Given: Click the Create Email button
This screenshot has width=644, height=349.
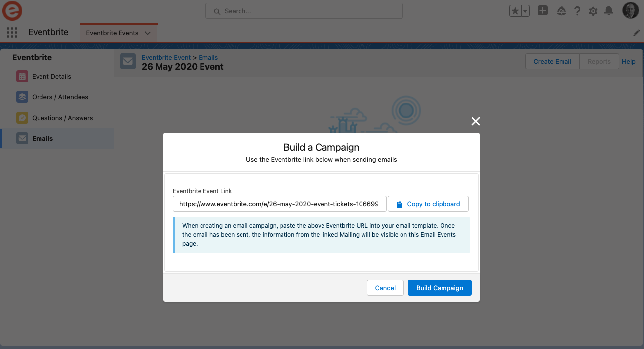Looking at the screenshot, I should click(x=552, y=62).
